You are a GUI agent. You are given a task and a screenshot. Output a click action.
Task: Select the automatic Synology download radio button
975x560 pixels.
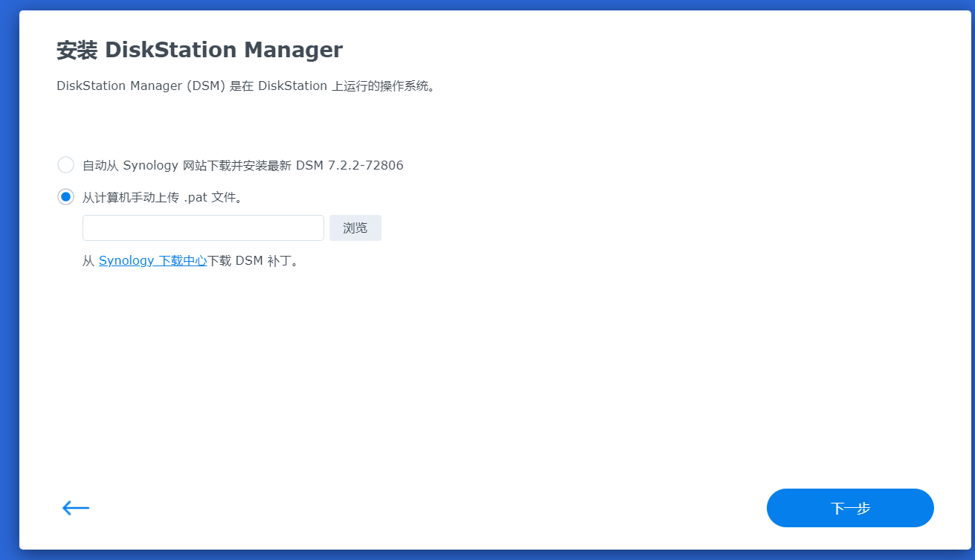click(66, 165)
